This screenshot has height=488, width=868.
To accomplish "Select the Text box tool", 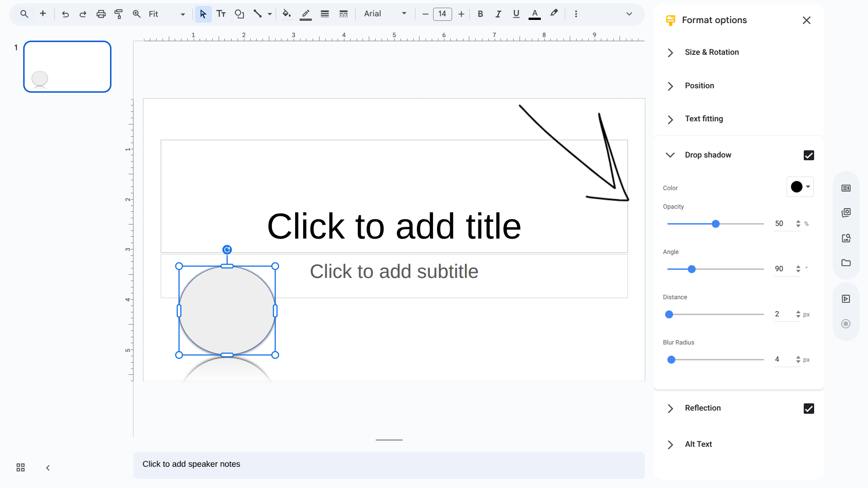I will [x=221, y=14].
